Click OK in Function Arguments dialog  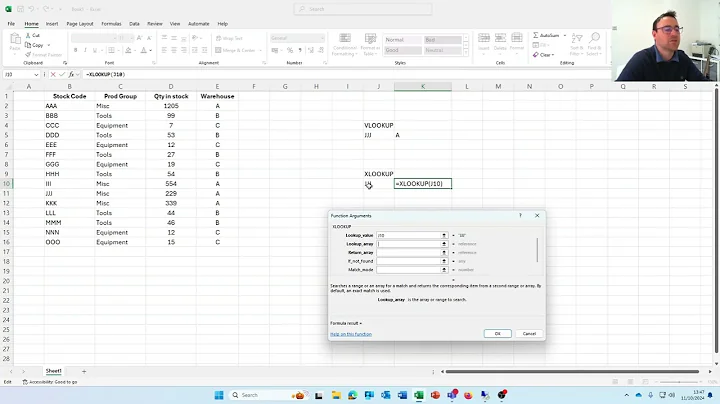497,334
